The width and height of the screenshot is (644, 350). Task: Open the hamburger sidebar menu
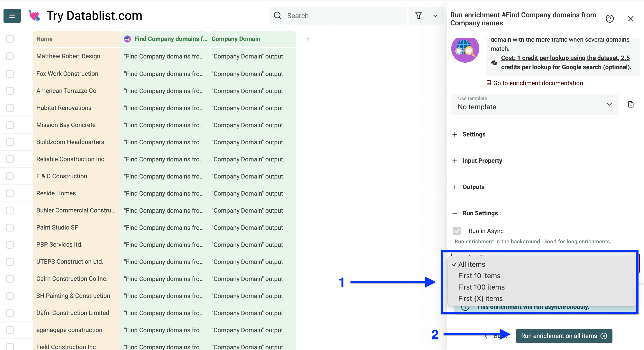(12, 16)
